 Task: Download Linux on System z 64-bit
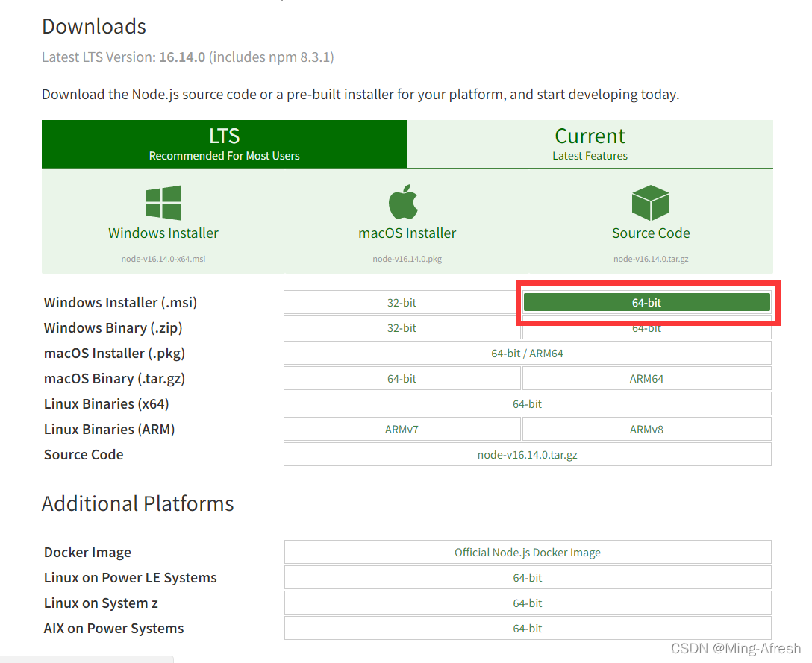[x=528, y=603]
